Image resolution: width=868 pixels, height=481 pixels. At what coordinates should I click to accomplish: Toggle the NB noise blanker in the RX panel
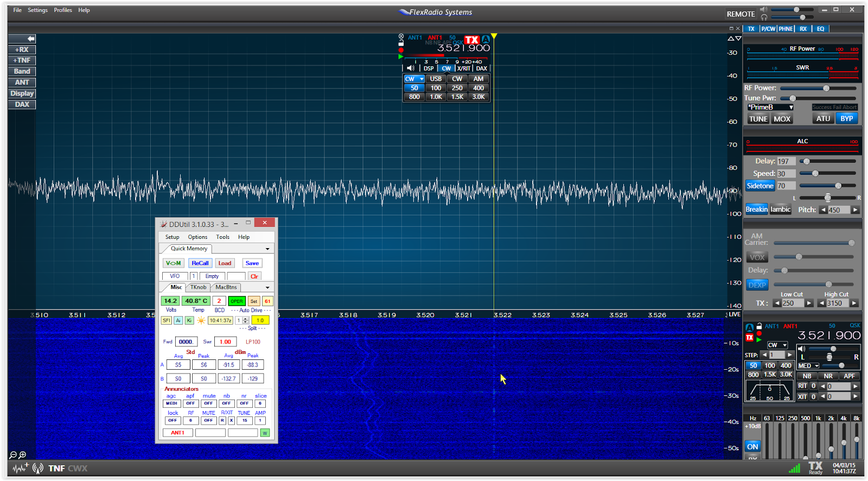click(x=807, y=376)
